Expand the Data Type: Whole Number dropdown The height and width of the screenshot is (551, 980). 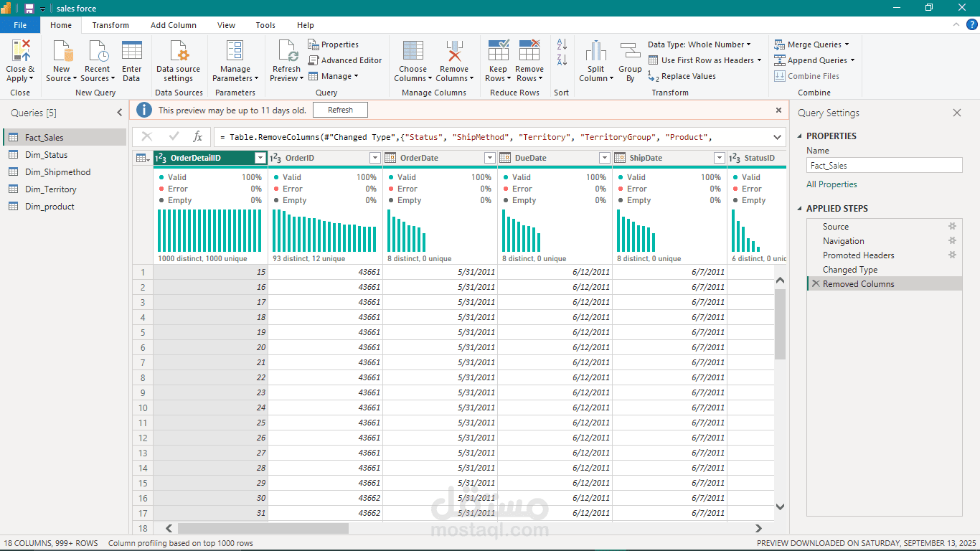tap(699, 44)
